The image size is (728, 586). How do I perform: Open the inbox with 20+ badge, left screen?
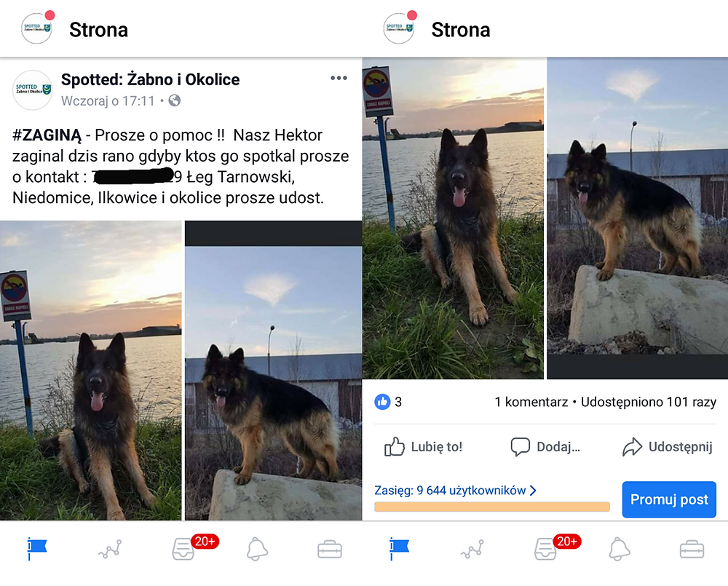[183, 550]
